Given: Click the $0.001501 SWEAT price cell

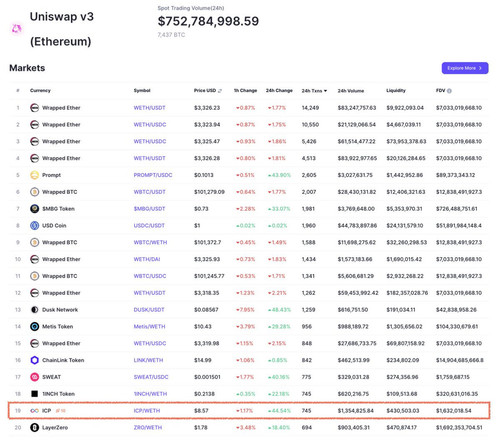Looking at the screenshot, I should point(207,377).
